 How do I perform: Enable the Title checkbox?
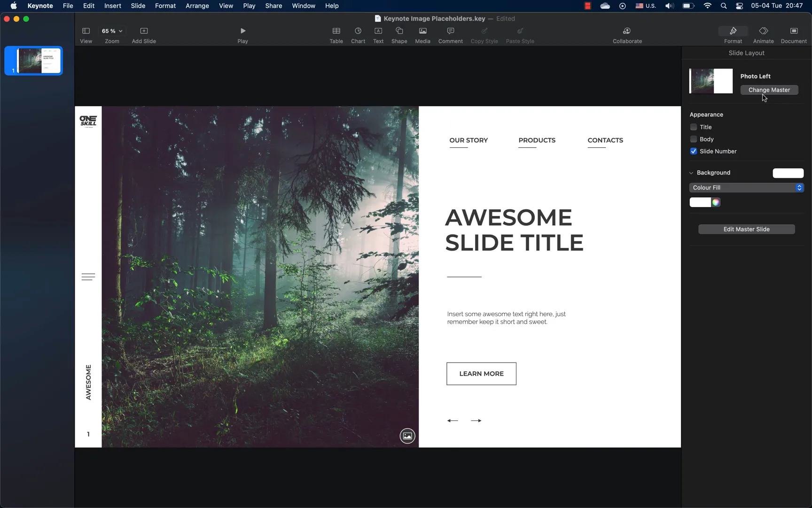coord(694,127)
